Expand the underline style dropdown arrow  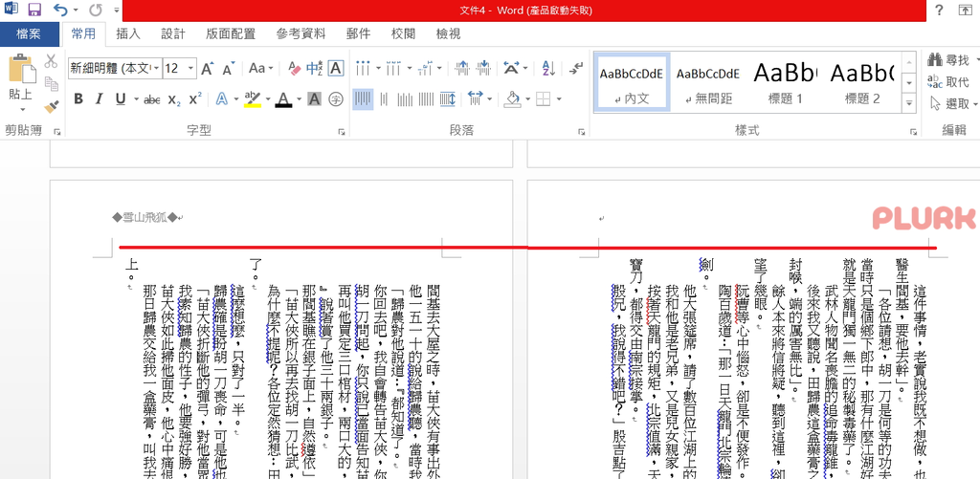(134, 98)
